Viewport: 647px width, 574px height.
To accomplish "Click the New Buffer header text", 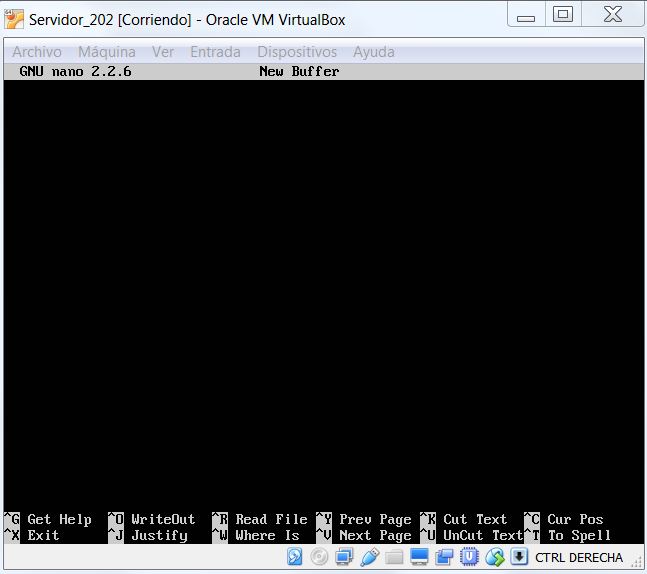I will pyautogui.click(x=299, y=71).
